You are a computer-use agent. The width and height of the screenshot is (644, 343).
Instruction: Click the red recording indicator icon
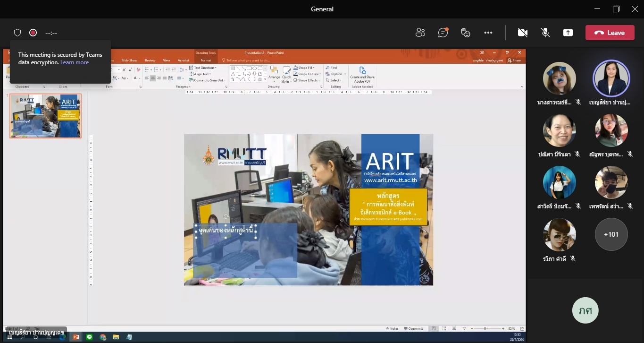[33, 33]
